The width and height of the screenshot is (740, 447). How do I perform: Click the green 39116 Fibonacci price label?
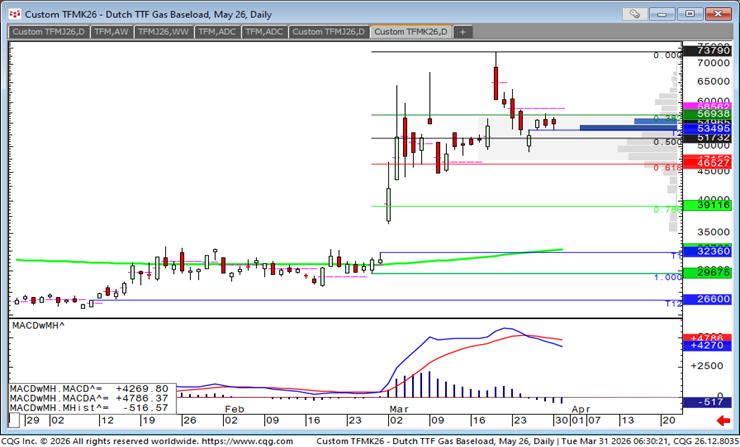click(x=704, y=205)
